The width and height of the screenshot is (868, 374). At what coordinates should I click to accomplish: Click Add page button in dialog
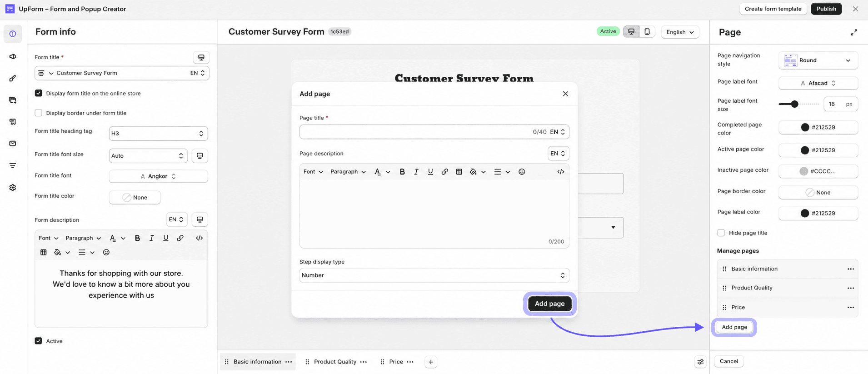click(x=549, y=304)
